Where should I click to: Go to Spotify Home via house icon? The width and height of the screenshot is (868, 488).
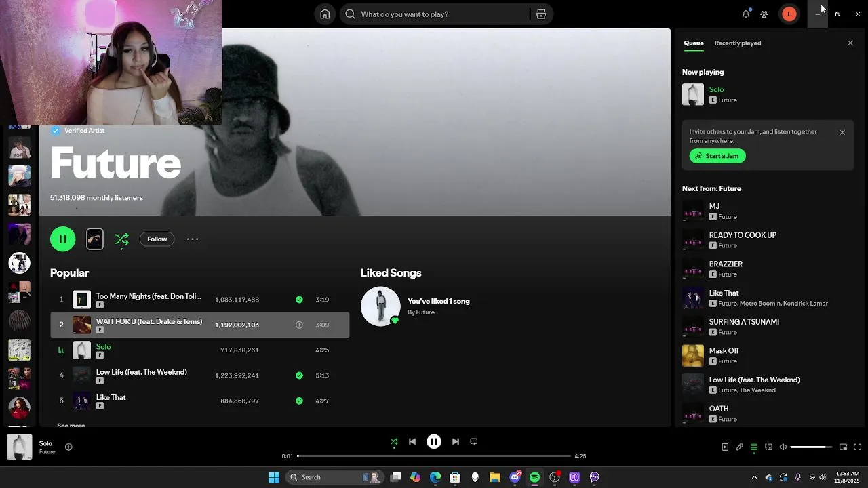325,14
